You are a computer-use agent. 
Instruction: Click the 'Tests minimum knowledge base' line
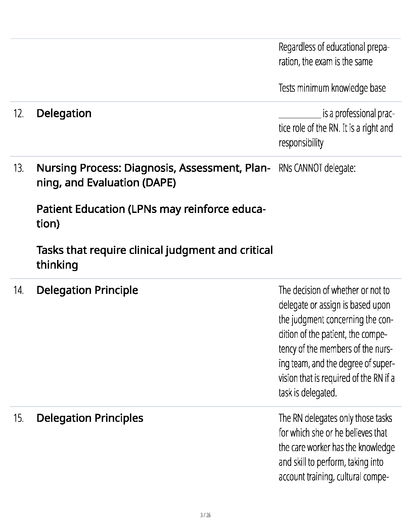pos(332,88)
